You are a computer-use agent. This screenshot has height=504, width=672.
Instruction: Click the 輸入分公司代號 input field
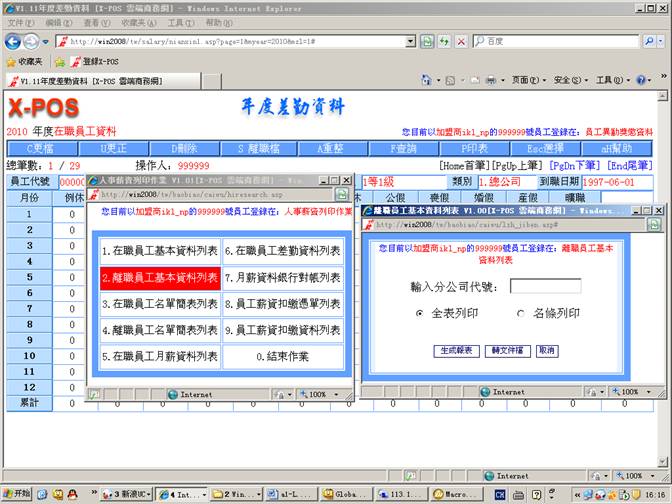coord(545,286)
